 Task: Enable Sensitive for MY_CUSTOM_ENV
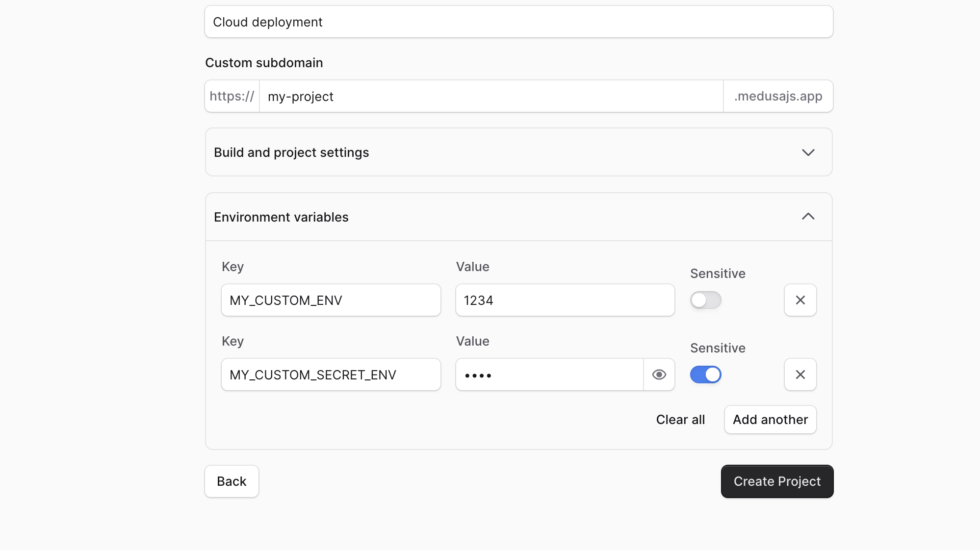(705, 300)
